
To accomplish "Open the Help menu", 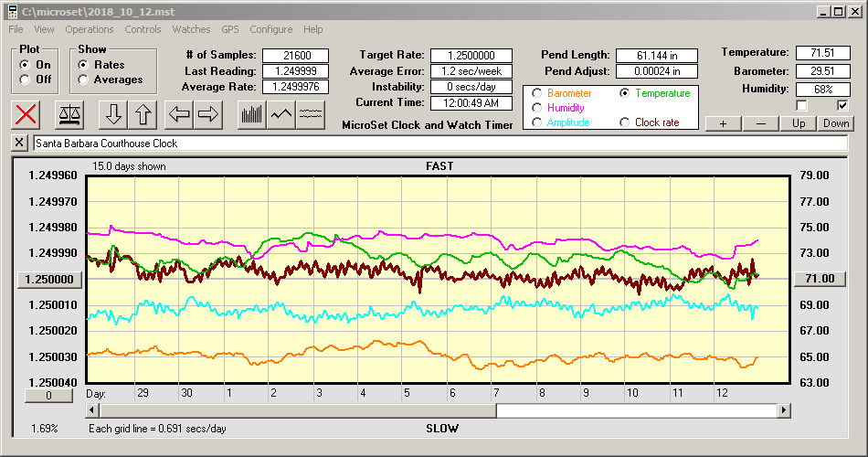I will click(x=312, y=29).
